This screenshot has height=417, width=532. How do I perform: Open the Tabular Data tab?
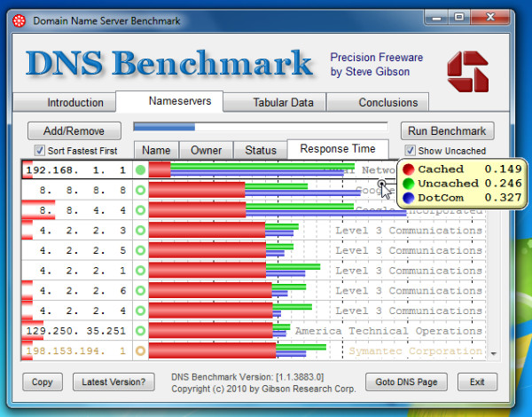coord(275,103)
